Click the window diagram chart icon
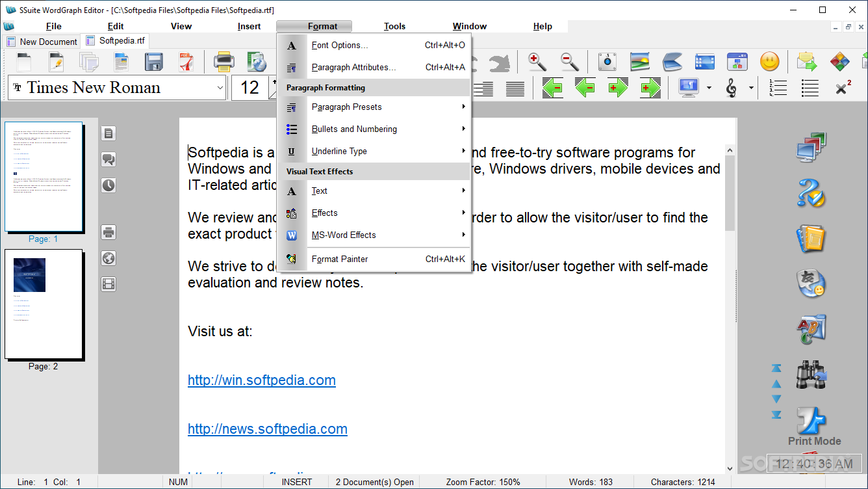The height and width of the screenshot is (489, 868). coord(737,62)
